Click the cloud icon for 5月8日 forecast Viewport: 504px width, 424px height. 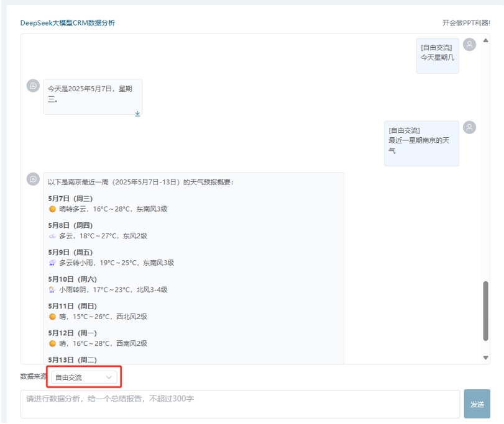52,237
